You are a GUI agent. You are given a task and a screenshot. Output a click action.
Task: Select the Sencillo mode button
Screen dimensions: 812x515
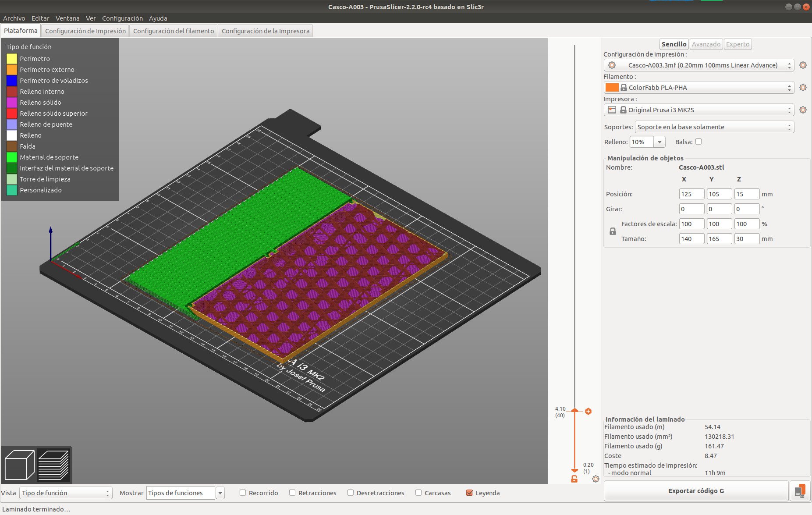tap(674, 44)
